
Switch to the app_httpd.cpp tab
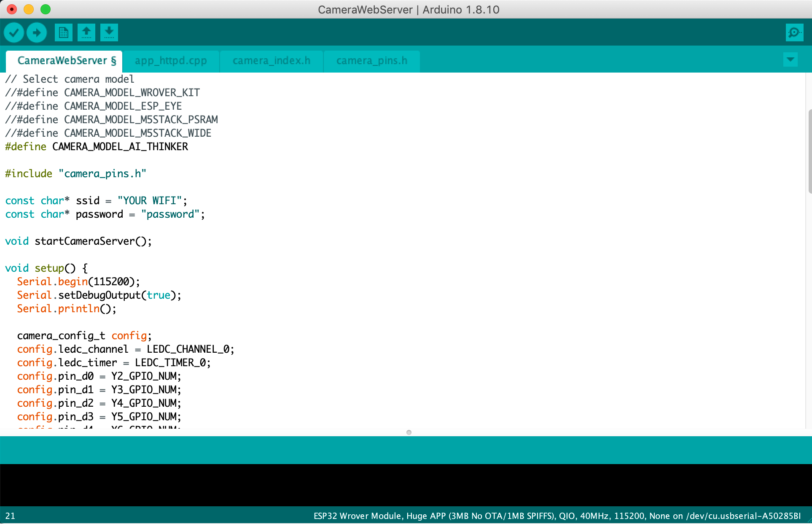(171, 61)
